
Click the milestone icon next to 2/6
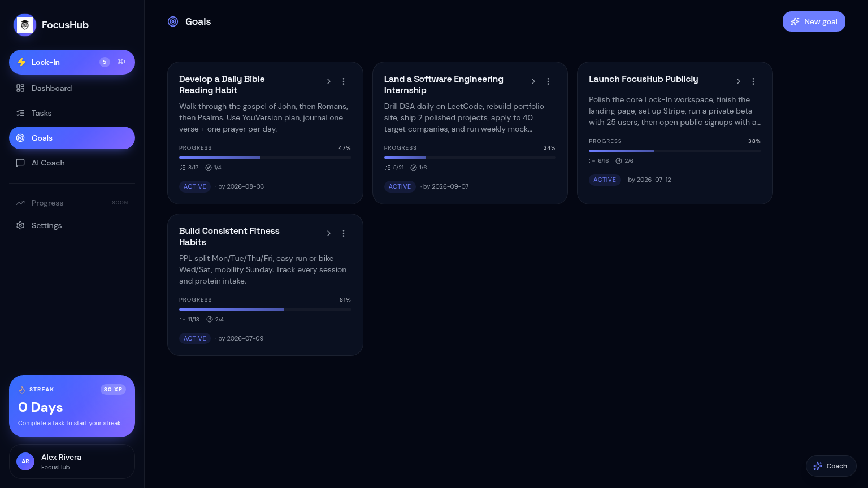(x=619, y=161)
